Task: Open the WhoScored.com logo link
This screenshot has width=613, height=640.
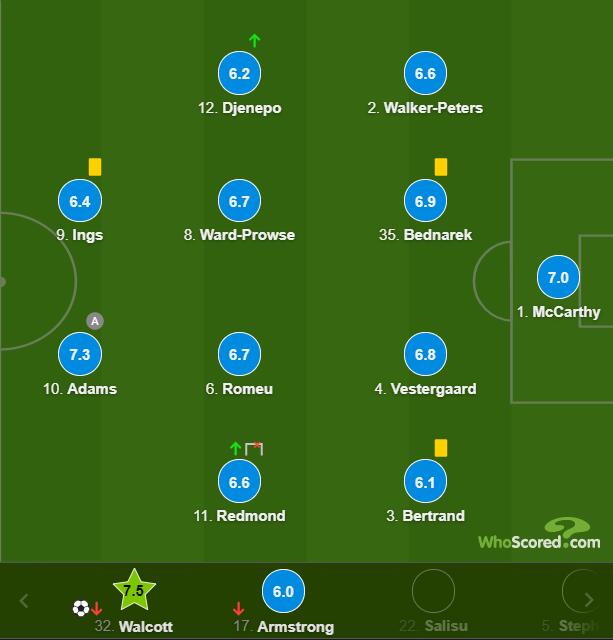Action: 539,534
